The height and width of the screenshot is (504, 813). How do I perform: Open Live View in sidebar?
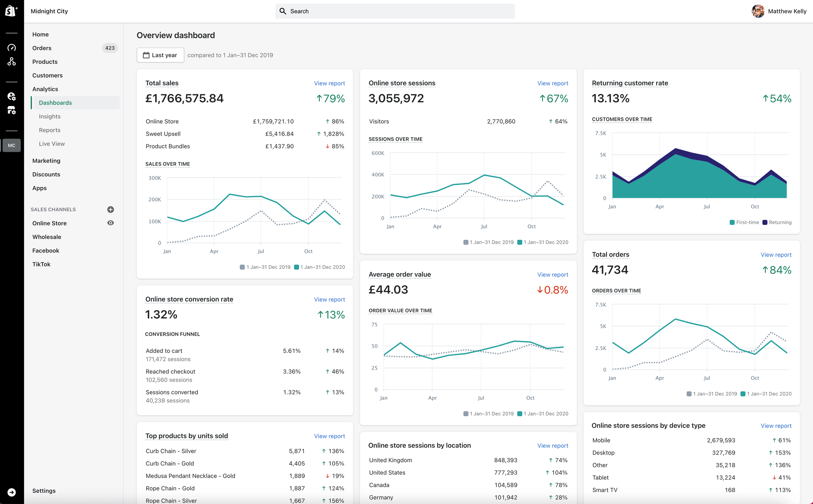[x=52, y=143]
